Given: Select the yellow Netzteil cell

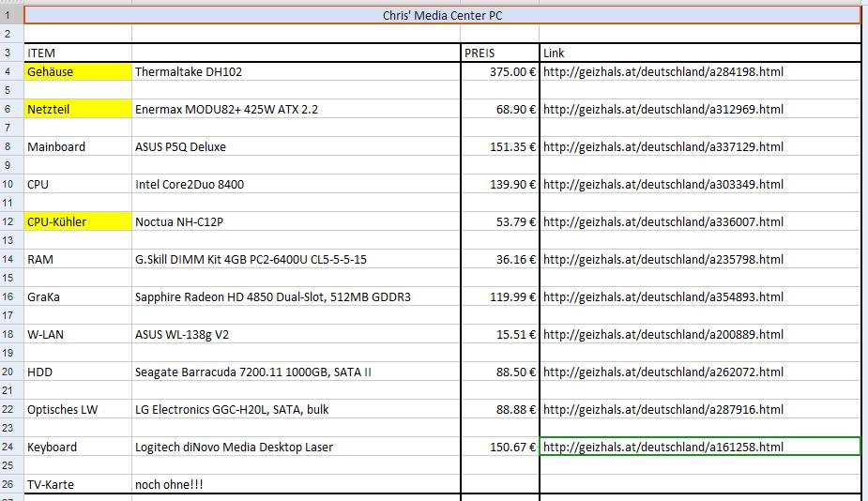Looking at the screenshot, I should tap(78, 110).
